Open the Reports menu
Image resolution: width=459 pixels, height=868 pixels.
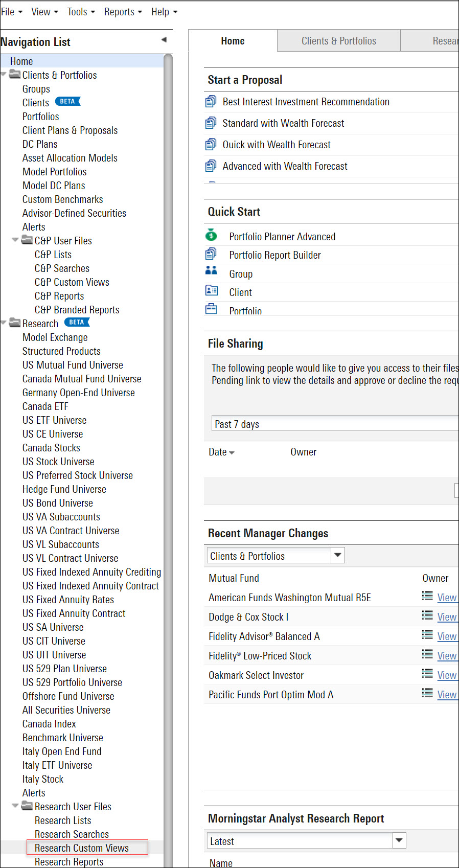point(123,12)
